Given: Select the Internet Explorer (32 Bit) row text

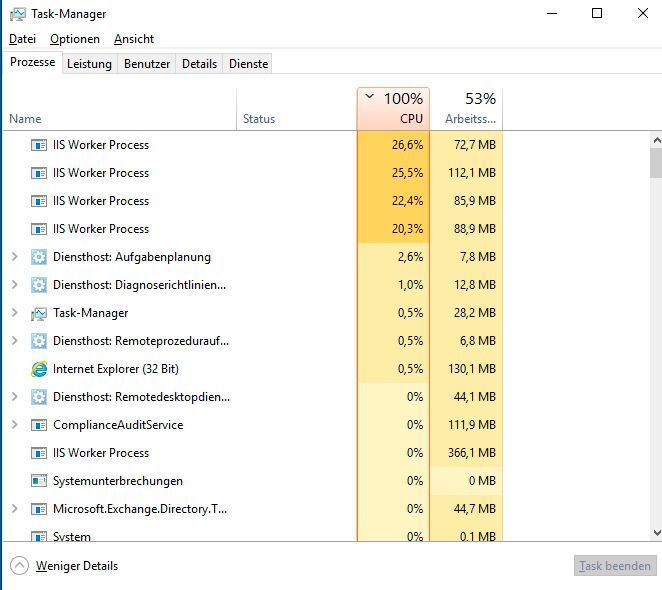Looking at the screenshot, I should [x=116, y=369].
